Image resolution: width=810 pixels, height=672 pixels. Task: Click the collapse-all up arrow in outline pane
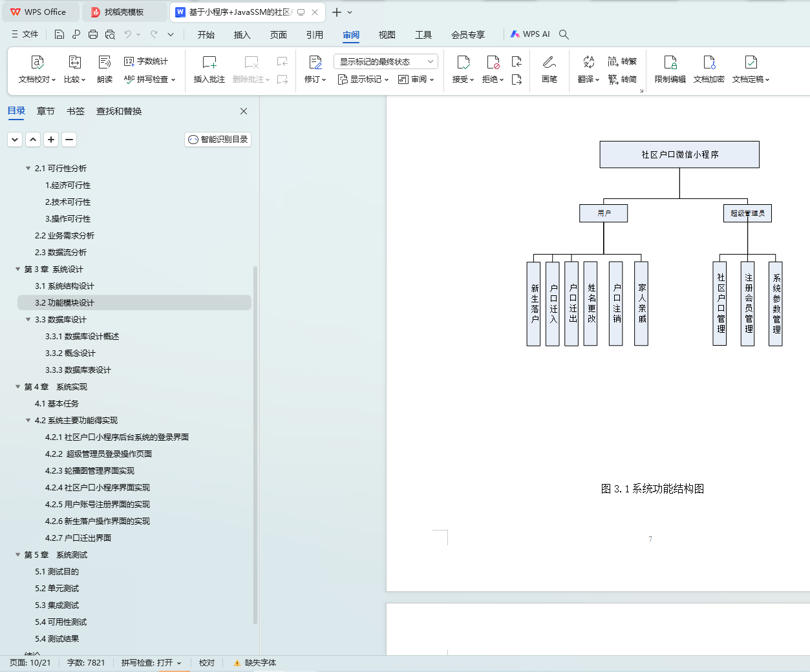click(33, 140)
